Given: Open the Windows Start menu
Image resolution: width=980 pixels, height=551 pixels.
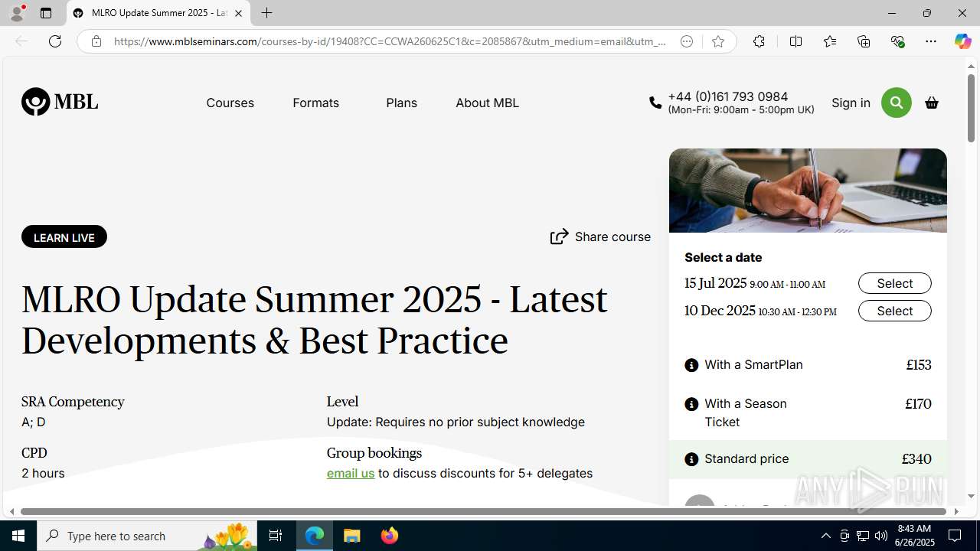Looking at the screenshot, I should click(18, 536).
